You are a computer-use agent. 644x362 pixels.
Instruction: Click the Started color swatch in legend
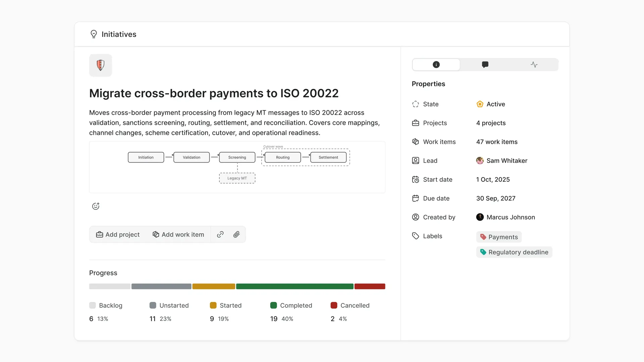click(x=213, y=305)
